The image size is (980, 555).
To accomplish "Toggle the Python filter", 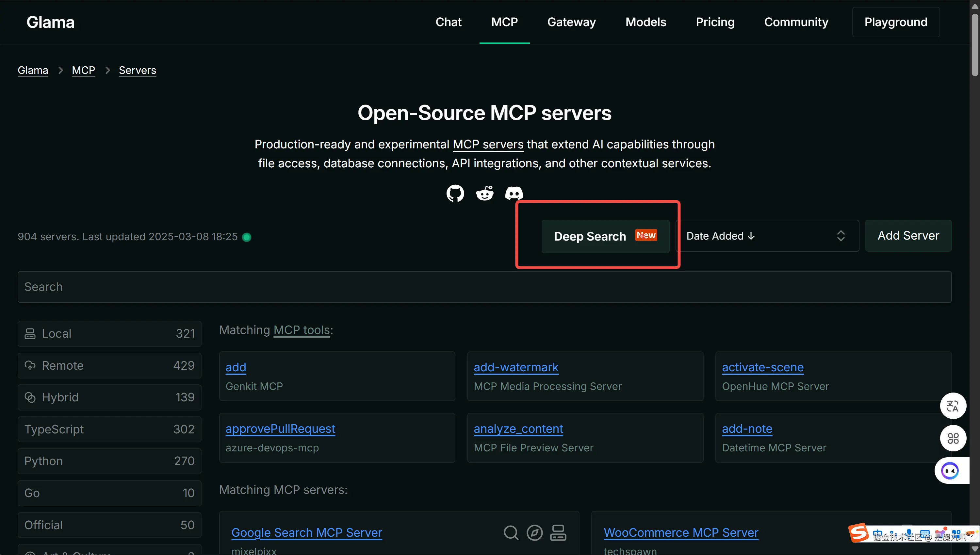I will [x=109, y=461].
